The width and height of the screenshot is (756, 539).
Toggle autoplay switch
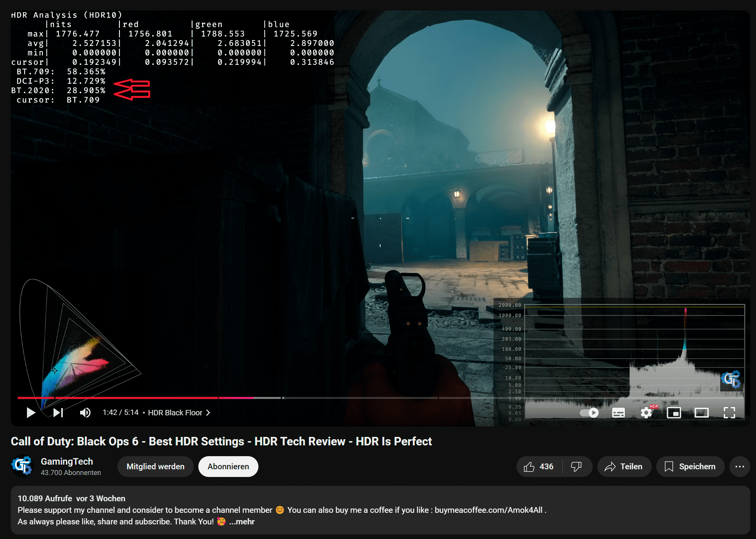(x=589, y=413)
